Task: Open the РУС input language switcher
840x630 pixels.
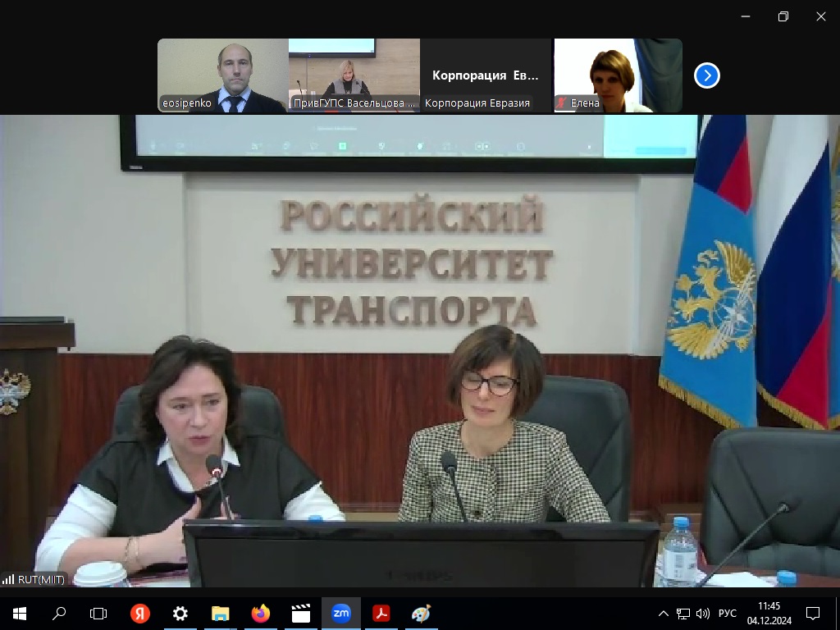Action: pyautogui.click(x=728, y=613)
